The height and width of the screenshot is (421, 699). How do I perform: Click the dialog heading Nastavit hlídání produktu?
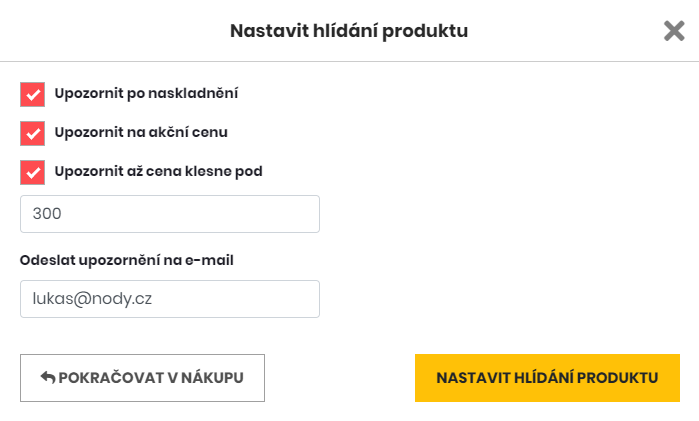(x=349, y=31)
